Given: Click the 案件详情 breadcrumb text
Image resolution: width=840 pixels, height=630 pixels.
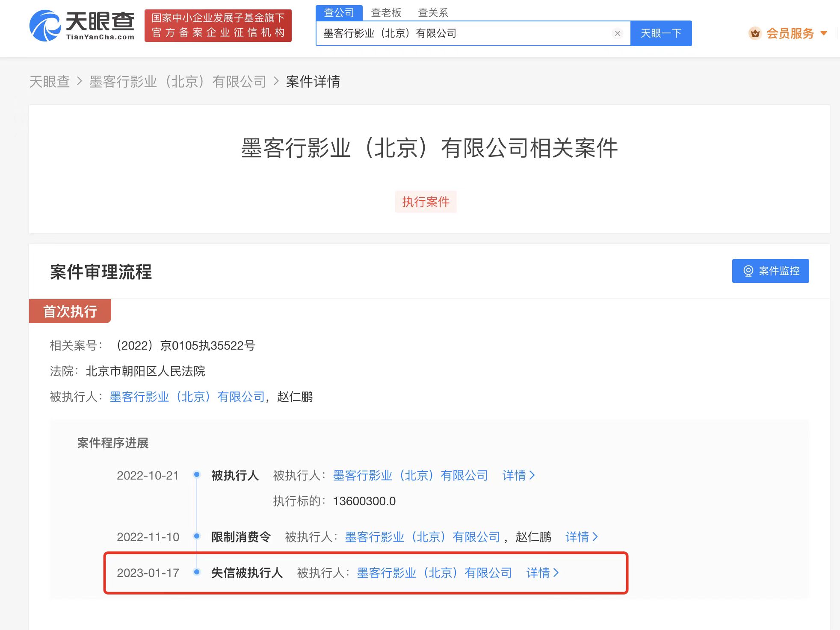Looking at the screenshot, I should (313, 82).
